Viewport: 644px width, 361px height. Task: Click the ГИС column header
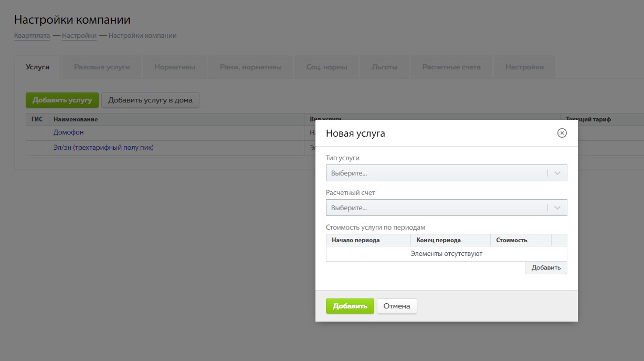(x=37, y=119)
